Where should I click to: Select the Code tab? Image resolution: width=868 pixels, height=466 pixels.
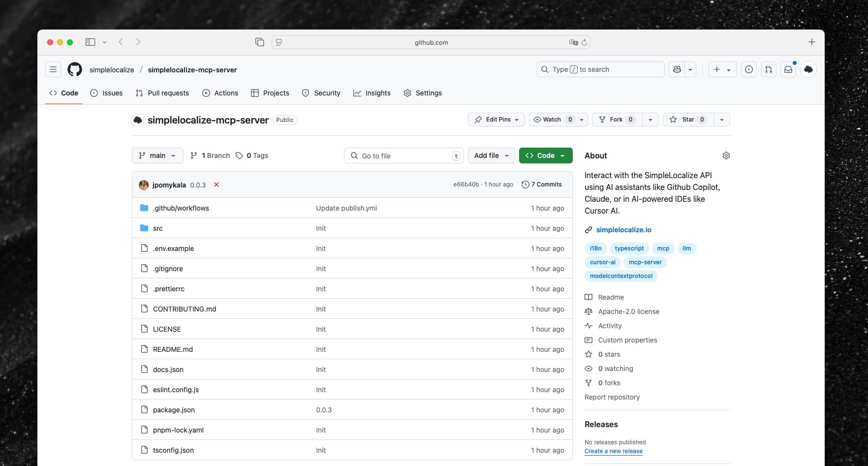pos(63,93)
